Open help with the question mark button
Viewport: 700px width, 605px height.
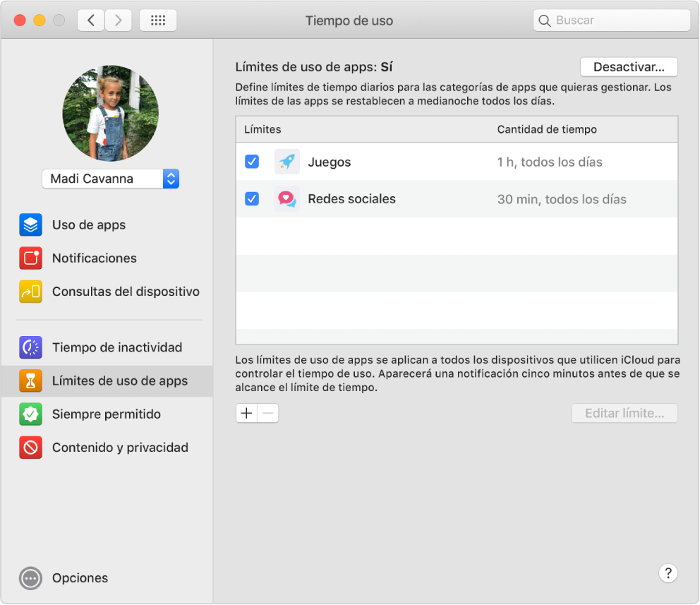(668, 573)
